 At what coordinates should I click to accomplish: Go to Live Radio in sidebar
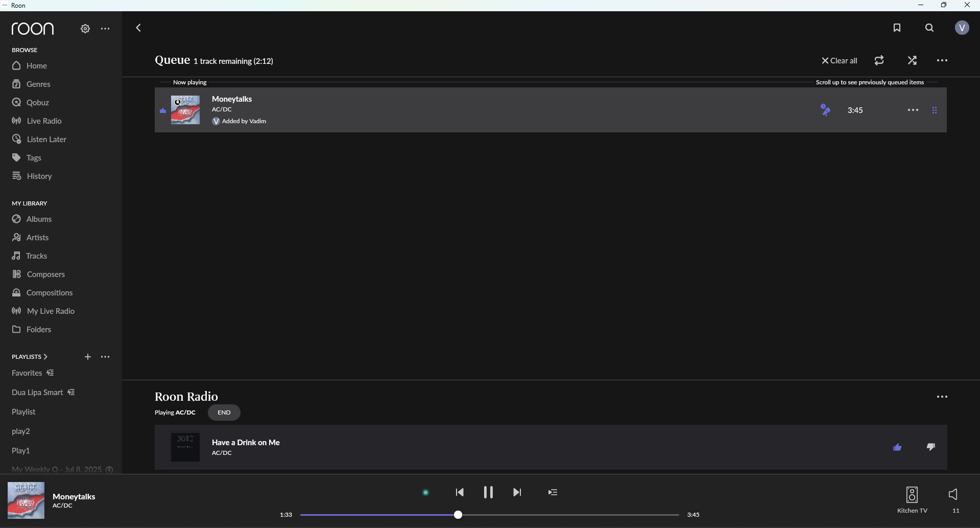click(44, 121)
